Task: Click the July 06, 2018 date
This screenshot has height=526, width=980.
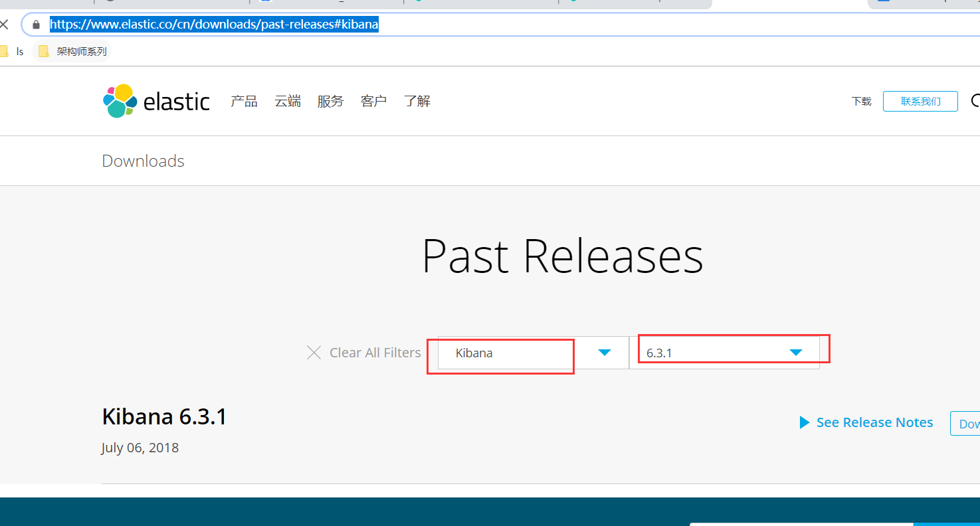Action: coord(140,448)
